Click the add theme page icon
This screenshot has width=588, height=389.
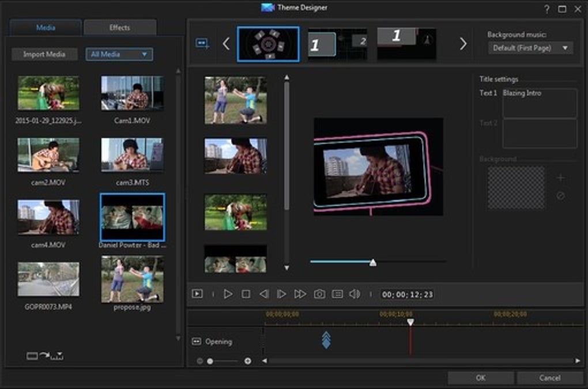pyautogui.click(x=202, y=44)
